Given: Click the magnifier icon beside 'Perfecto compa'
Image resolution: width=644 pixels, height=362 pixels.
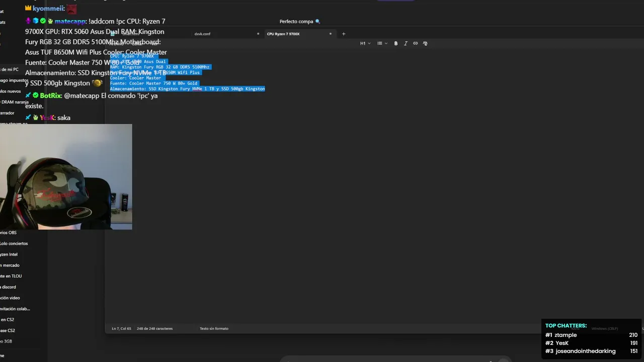Looking at the screenshot, I should (317, 22).
